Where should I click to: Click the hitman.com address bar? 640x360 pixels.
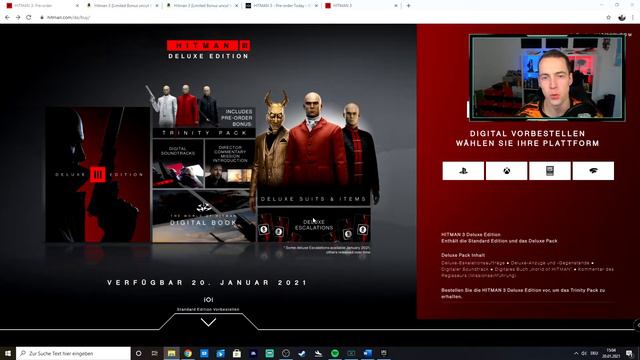pos(318,18)
